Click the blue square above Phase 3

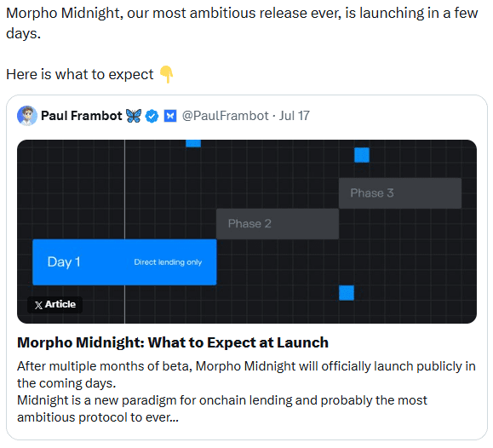point(362,155)
